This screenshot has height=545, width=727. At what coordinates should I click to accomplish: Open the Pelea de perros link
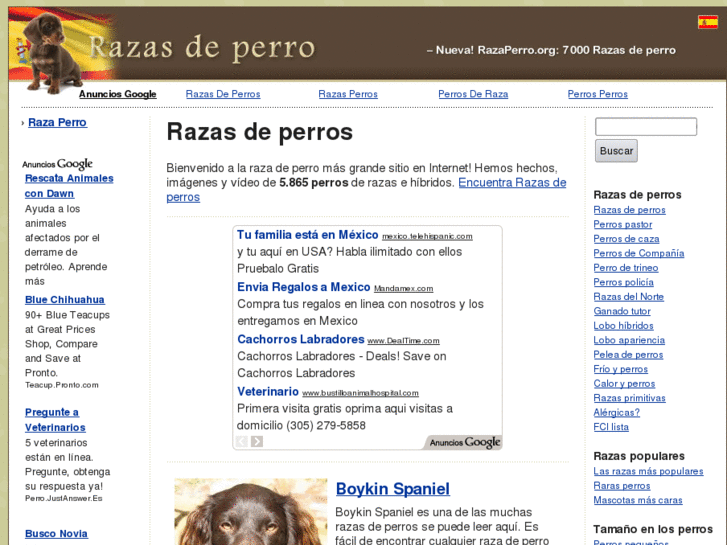(628, 355)
